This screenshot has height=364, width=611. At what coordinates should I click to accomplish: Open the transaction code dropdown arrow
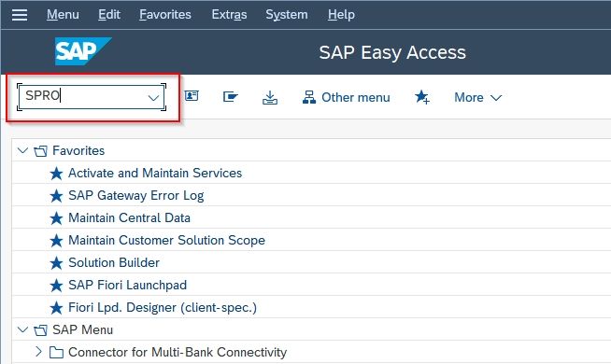(x=153, y=97)
